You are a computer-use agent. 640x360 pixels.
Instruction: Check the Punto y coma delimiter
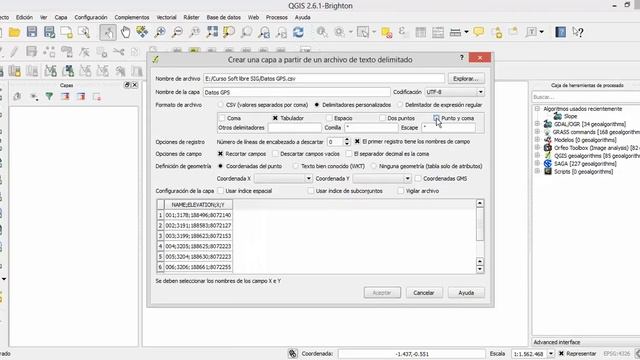tap(436, 118)
